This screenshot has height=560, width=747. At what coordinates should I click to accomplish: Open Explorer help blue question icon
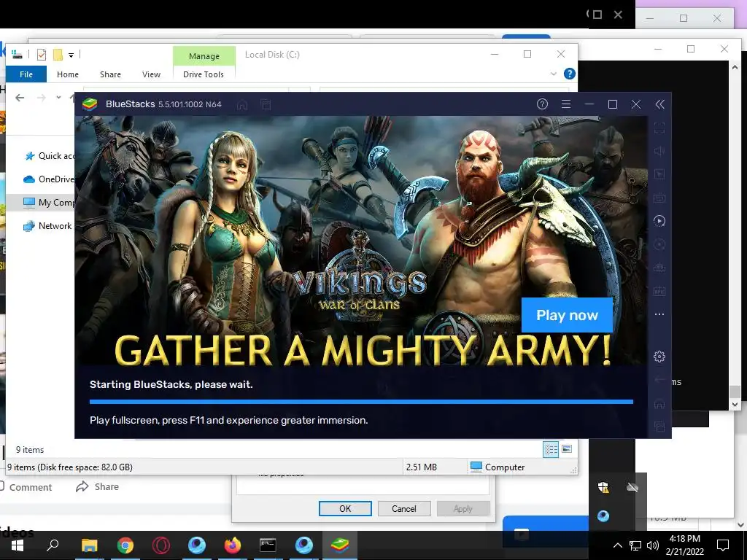click(569, 74)
